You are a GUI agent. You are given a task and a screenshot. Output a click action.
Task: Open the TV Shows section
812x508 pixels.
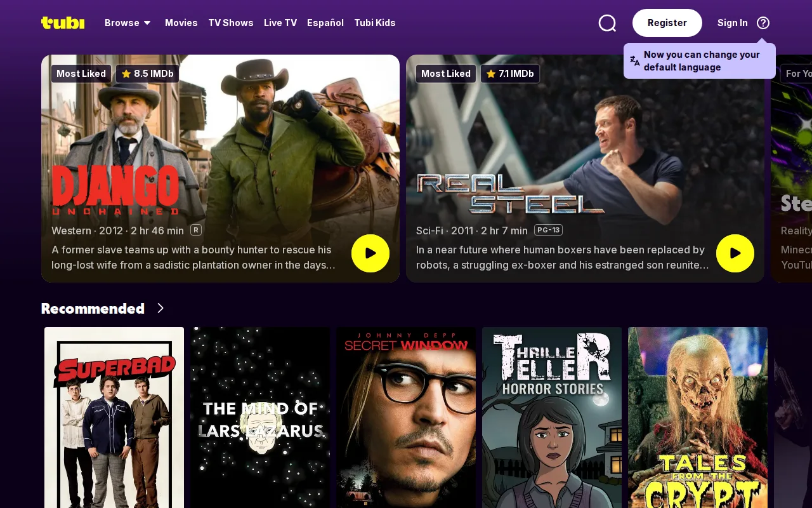[x=231, y=23]
